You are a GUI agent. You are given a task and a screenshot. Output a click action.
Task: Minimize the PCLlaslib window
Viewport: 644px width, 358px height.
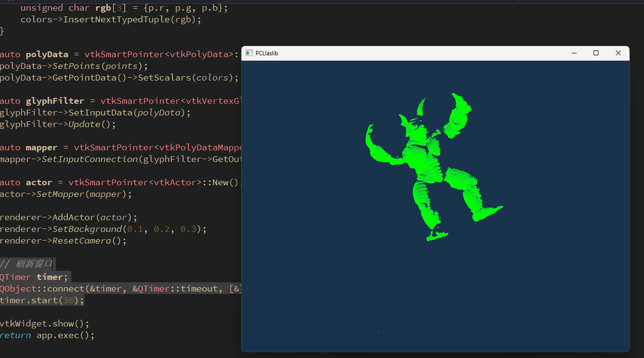click(574, 53)
